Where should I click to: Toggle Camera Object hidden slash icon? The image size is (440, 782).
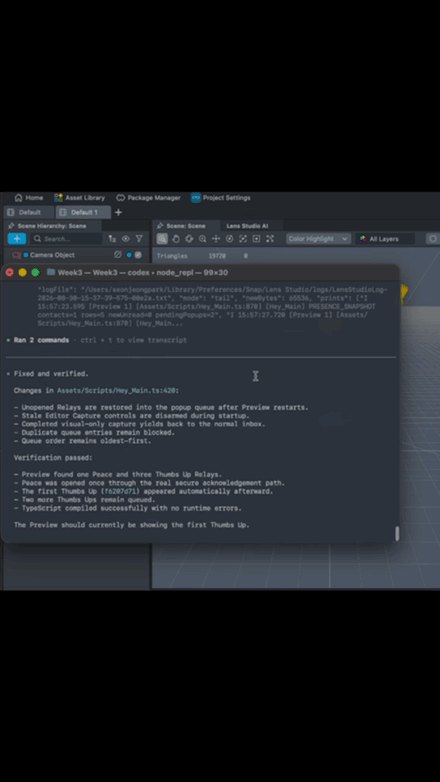click(118, 255)
